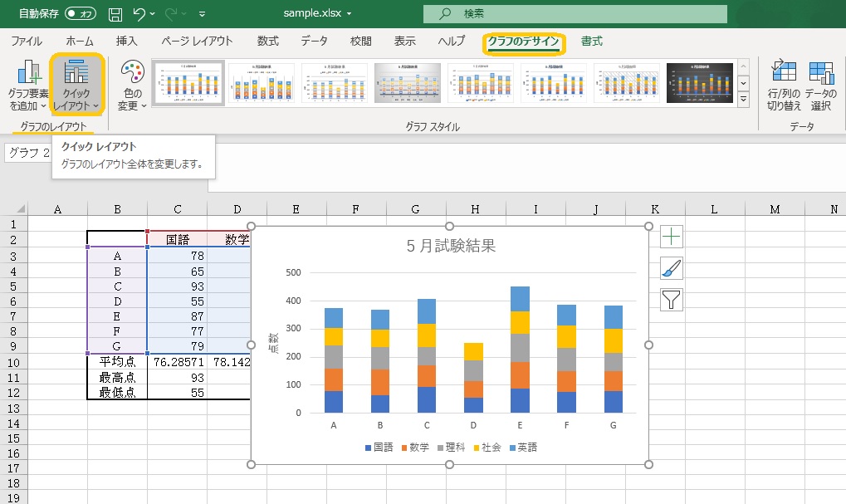Screen dimensions: 846x504
Task: Click the paintbrush chart styles button
Action: (671, 268)
